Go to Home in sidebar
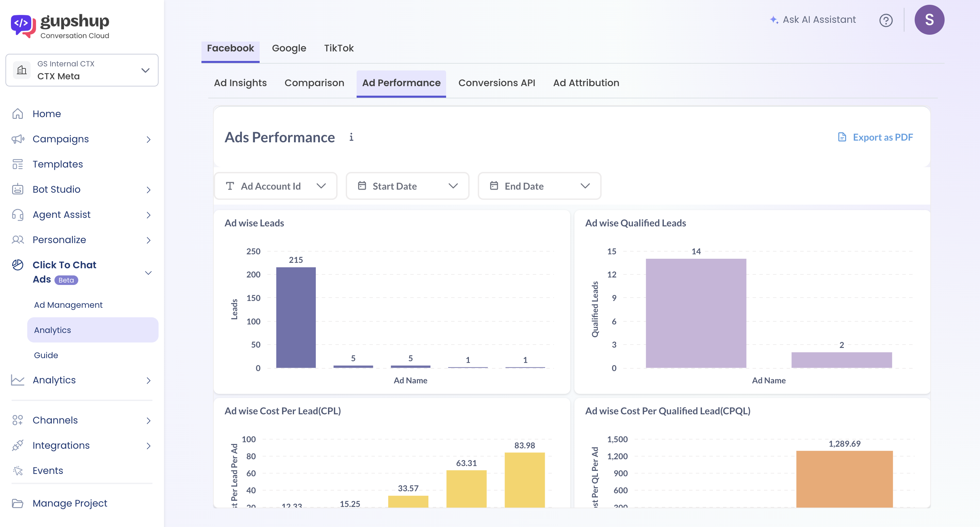 (47, 114)
